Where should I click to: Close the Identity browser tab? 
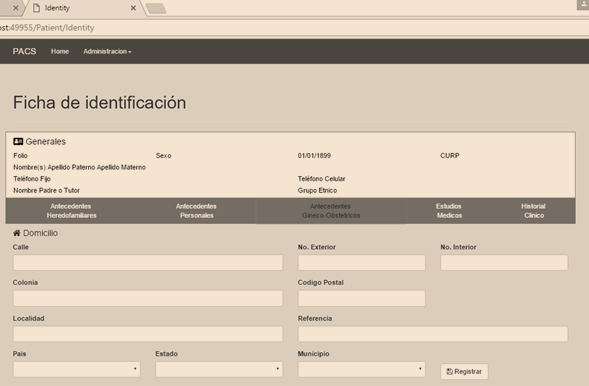point(133,8)
